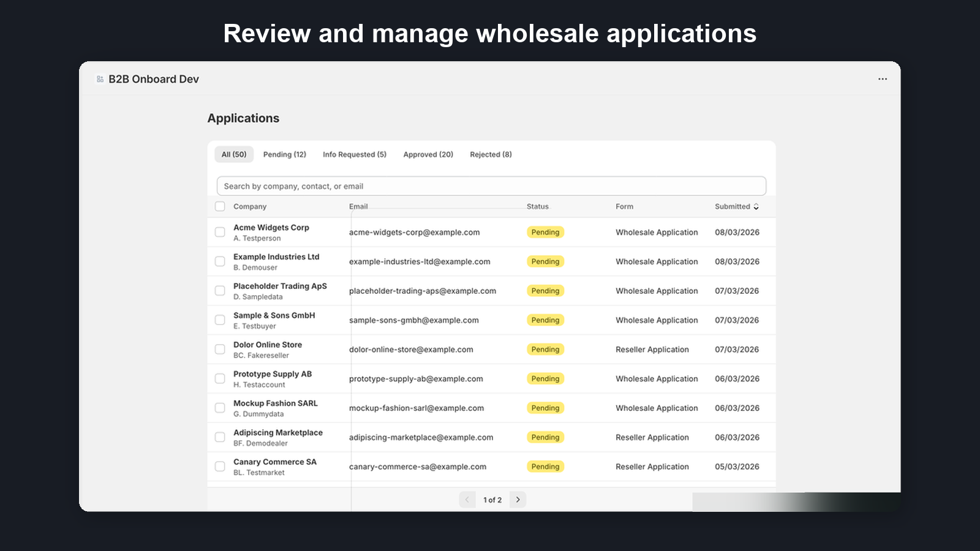Check the Acme Widgets Corp row checkbox
This screenshot has height=551, width=980.
220,232
